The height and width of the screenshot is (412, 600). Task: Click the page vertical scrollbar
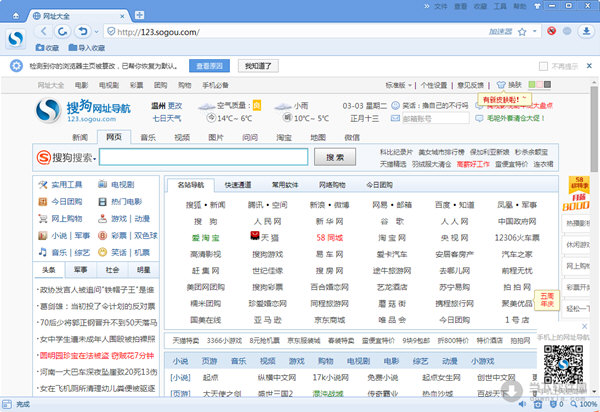[594, 129]
